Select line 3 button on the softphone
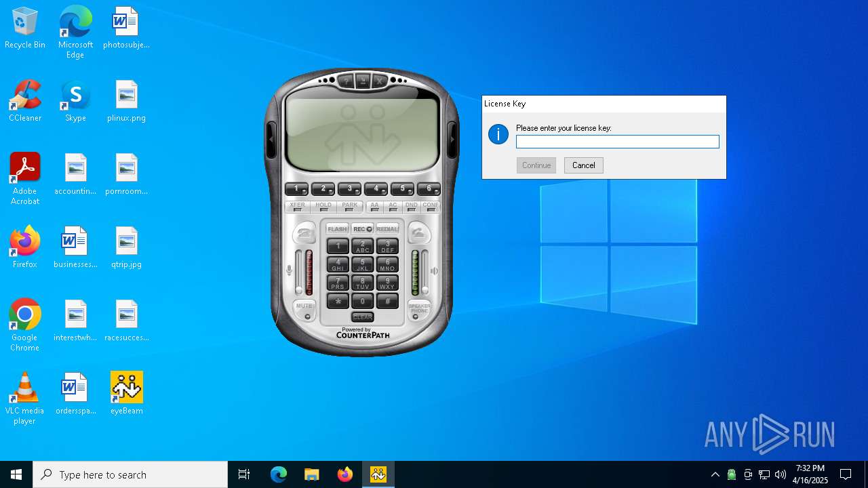868x488 pixels. click(x=349, y=188)
